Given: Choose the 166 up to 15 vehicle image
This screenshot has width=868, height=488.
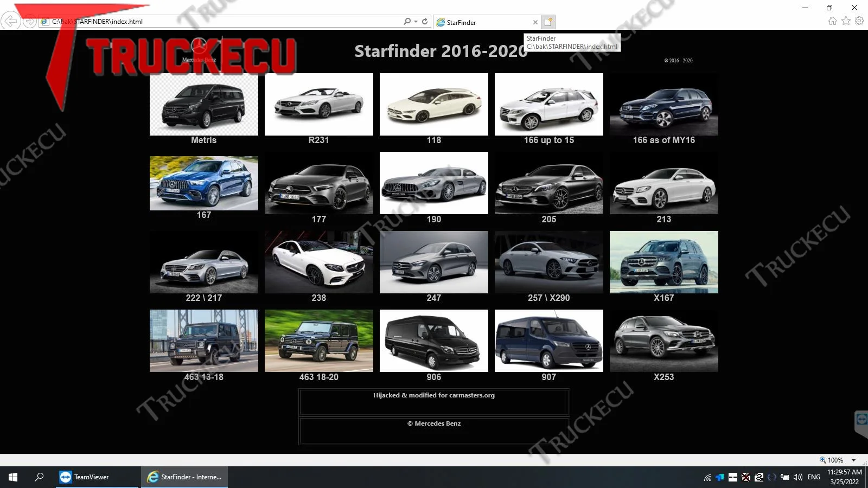Looking at the screenshot, I should [549, 104].
